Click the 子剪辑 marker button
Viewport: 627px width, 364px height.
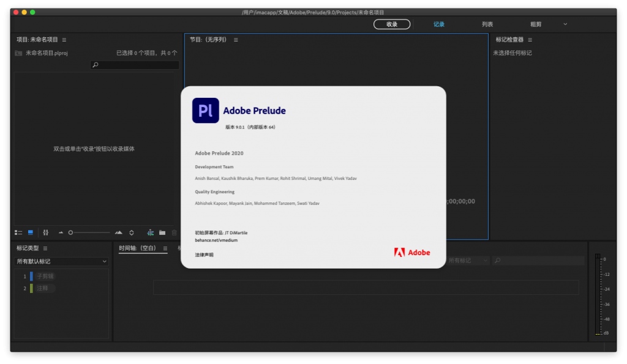coord(45,276)
